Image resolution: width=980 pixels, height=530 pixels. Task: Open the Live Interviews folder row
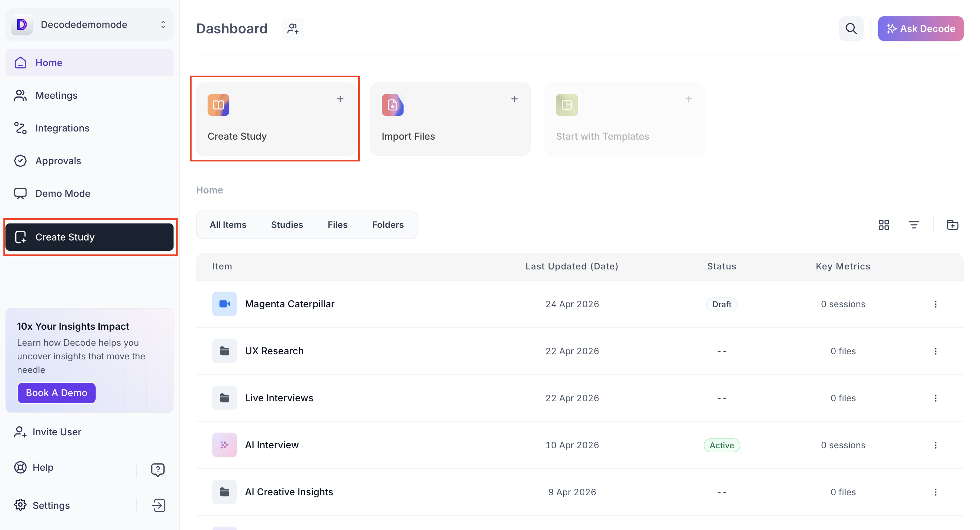(x=279, y=398)
